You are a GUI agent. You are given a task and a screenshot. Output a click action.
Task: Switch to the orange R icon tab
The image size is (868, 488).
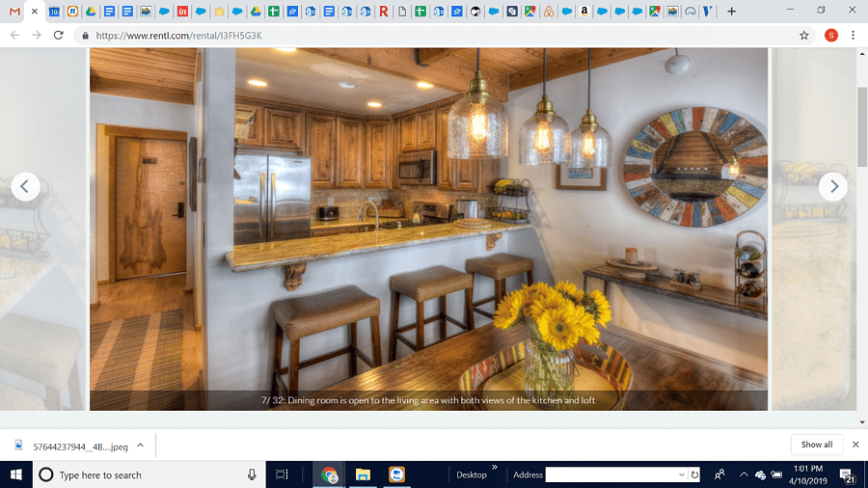pyautogui.click(x=72, y=11)
